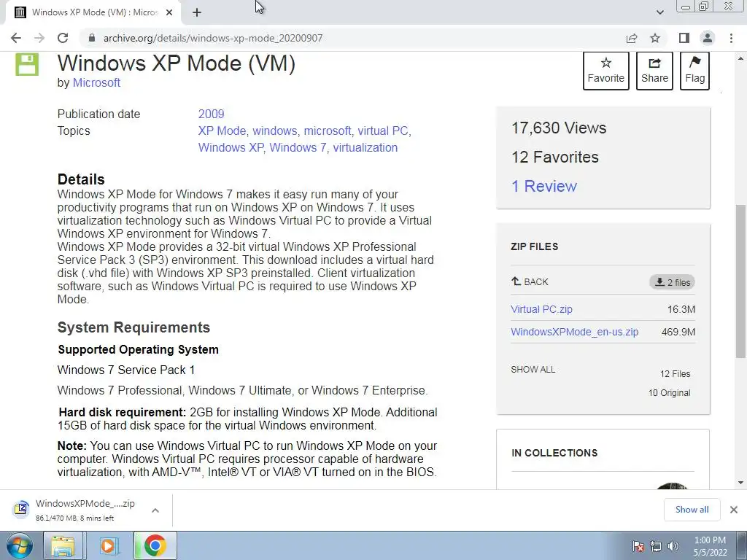The width and height of the screenshot is (747, 560).
Task: Click the network tray icon
Action: 656,546
